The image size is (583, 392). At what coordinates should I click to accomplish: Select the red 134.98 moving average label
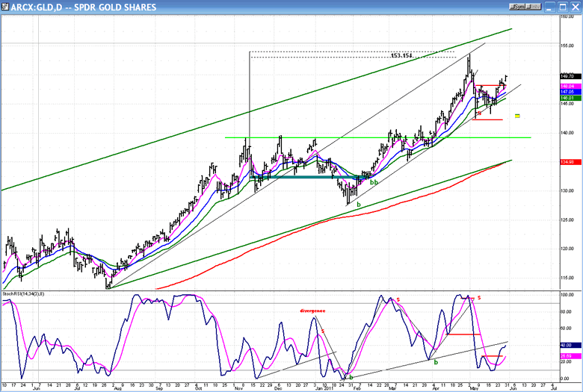(x=567, y=162)
